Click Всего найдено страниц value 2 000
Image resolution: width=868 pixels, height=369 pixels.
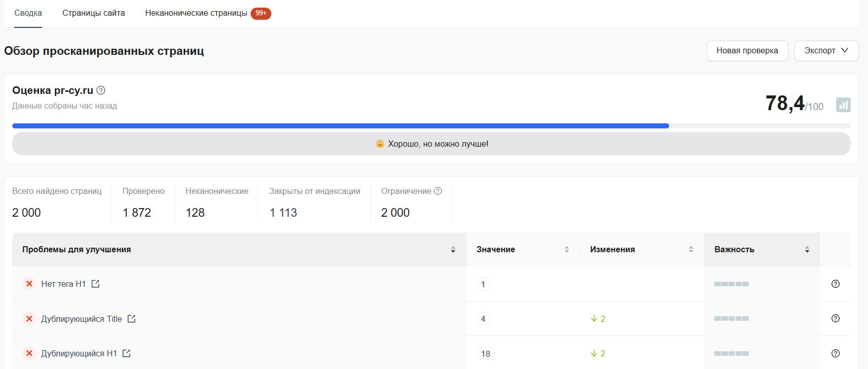pos(26,213)
